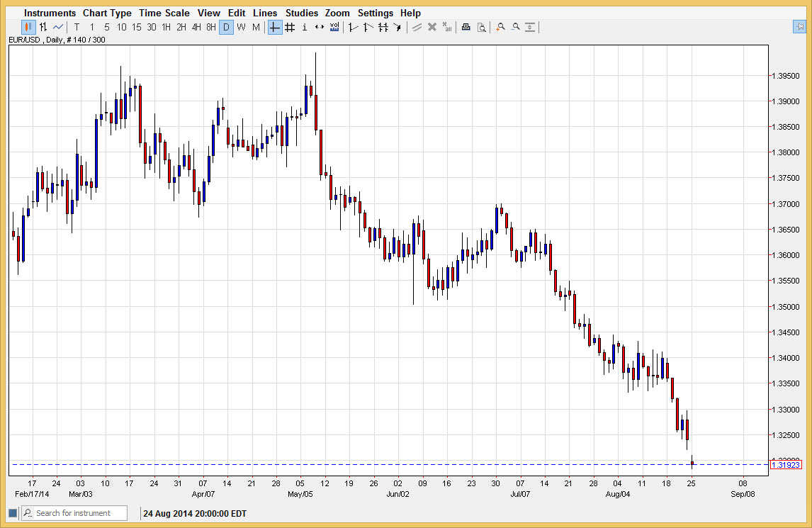Click the print chart icon
The image size is (812, 528).
(x=466, y=28)
